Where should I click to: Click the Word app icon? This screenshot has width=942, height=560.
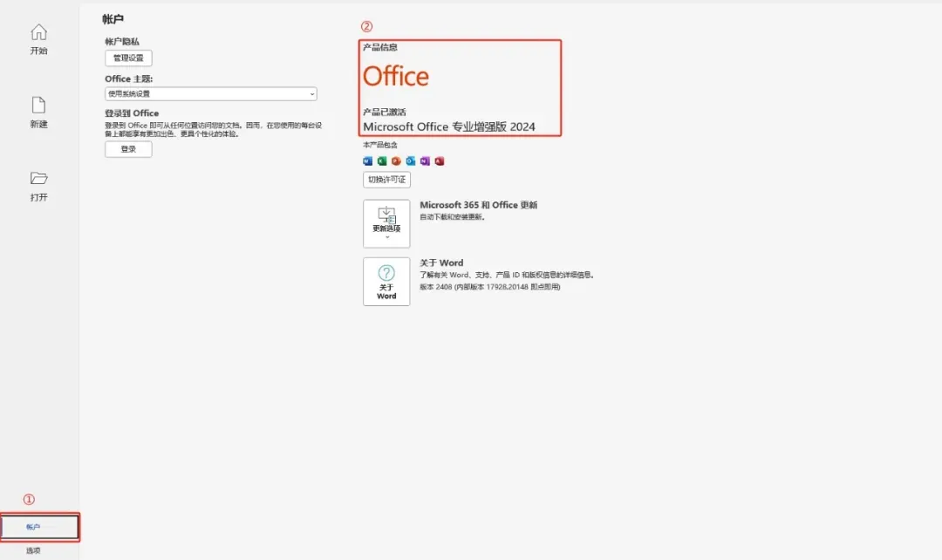pos(368,161)
